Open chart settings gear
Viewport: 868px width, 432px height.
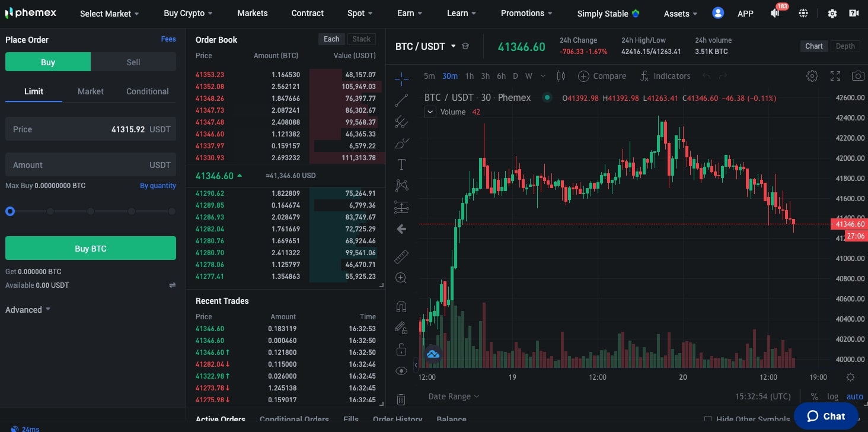(812, 76)
